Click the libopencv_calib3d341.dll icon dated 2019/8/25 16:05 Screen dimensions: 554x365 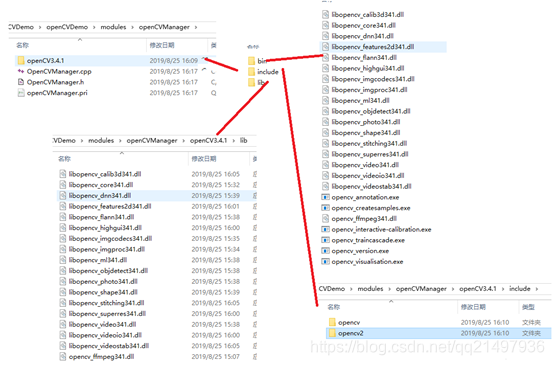click(63, 174)
